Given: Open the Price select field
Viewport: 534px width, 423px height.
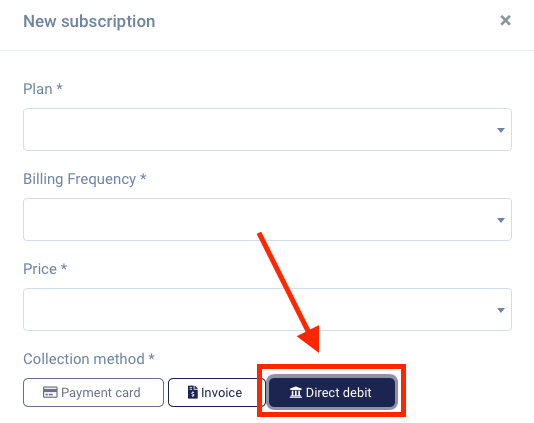Looking at the screenshot, I should coord(267,309).
